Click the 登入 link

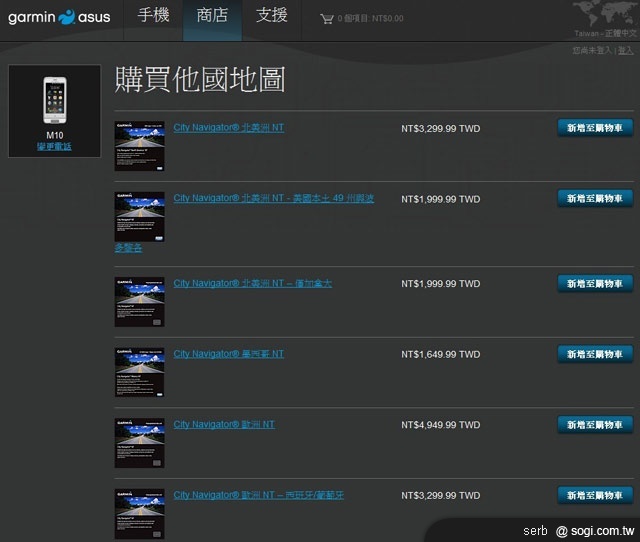pos(625,50)
